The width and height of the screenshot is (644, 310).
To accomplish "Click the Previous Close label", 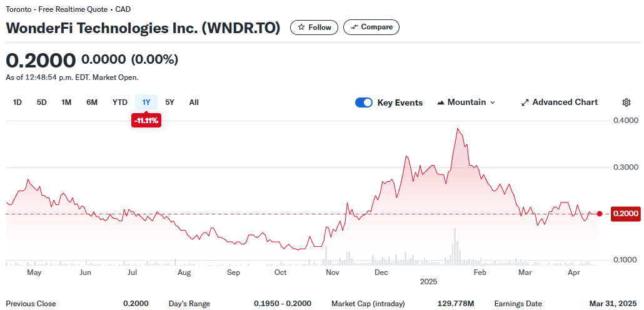I will 31,304.
